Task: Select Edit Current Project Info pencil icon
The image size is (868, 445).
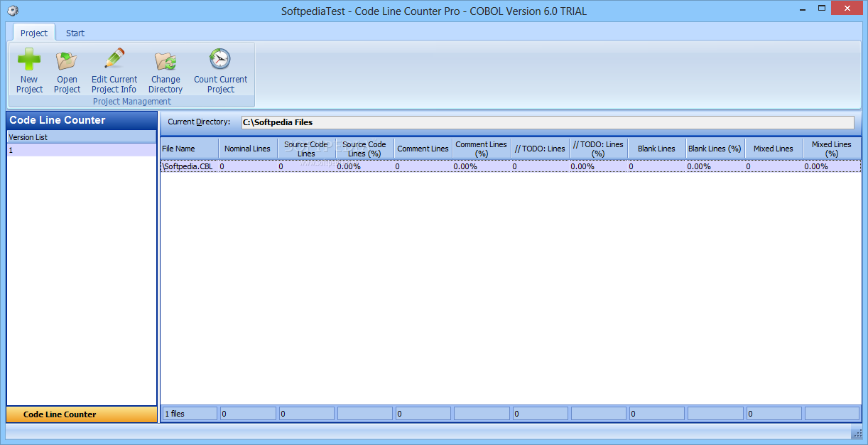Action: coord(114,60)
